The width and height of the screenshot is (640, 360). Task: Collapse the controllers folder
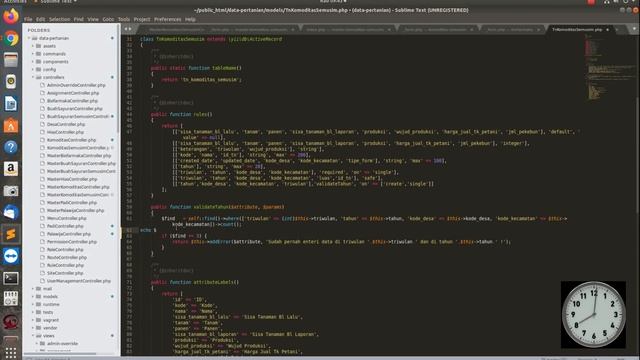tap(33, 77)
